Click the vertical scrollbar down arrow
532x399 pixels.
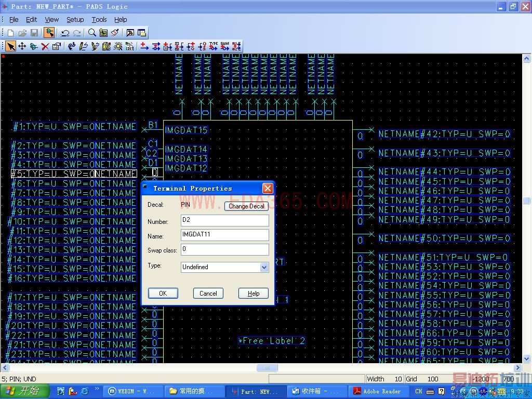[x=527, y=358]
